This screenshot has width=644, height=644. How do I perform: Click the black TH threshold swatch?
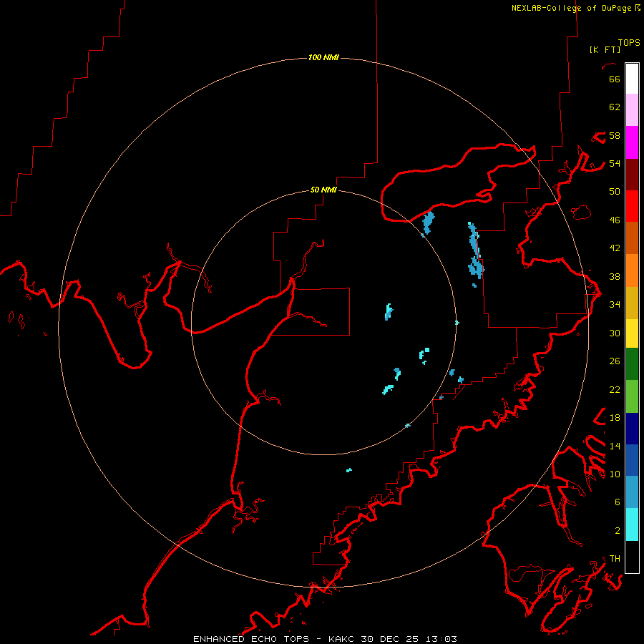coord(632,557)
